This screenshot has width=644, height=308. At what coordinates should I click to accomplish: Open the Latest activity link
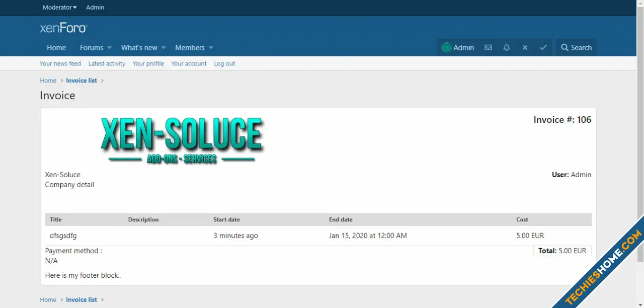click(x=107, y=64)
